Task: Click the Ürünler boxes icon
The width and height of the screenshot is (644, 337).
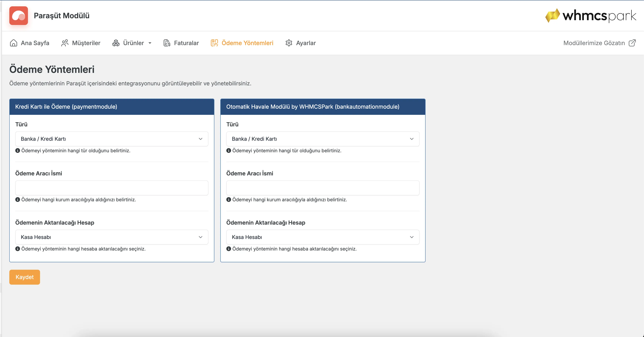Action: click(x=116, y=43)
